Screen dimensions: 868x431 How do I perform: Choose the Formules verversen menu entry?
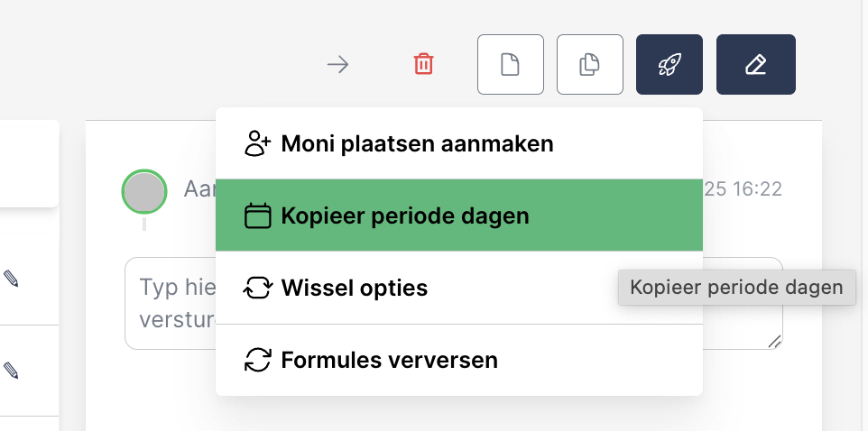[x=389, y=361]
